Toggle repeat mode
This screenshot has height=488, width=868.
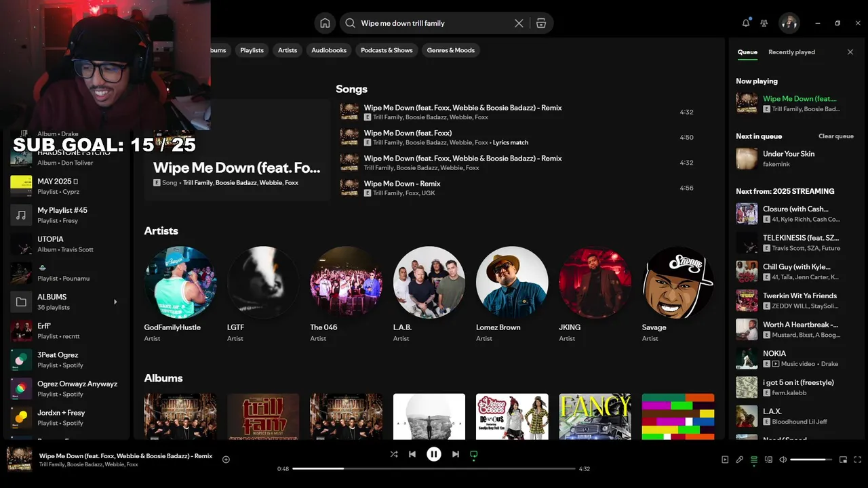click(474, 454)
